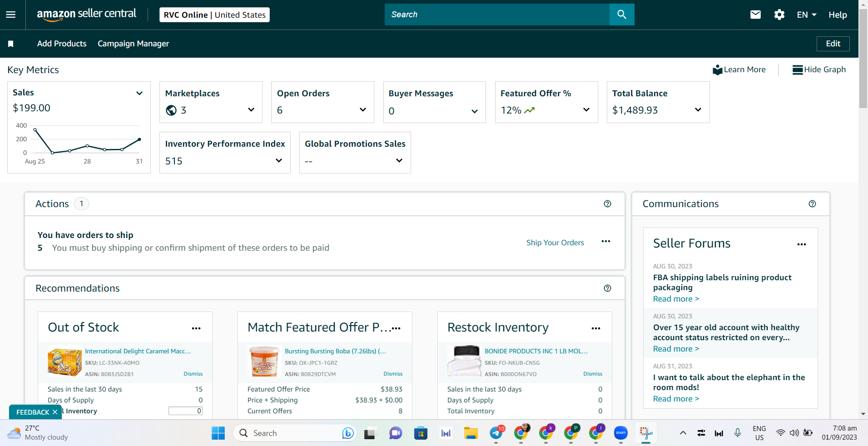Open the settings gear icon
Image resolution: width=868 pixels, height=446 pixels.
(779, 15)
